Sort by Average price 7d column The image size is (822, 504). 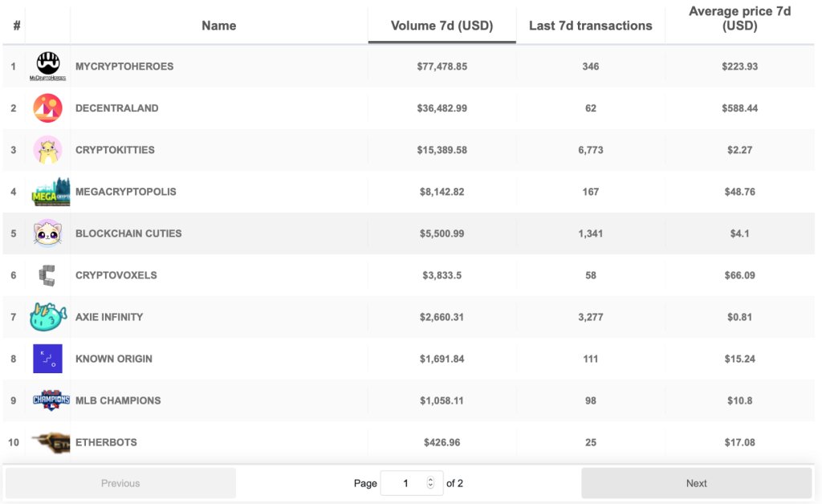(739, 19)
